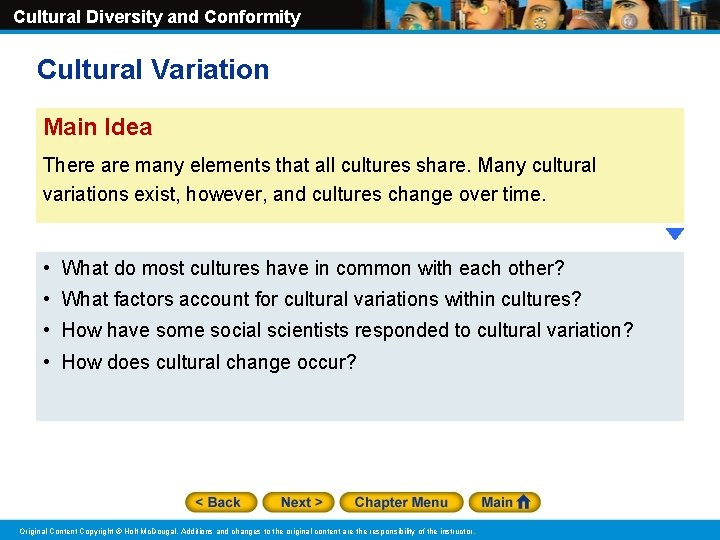Screen dimensions: 720x540
Task: Select bullet "What do most cultures have in common"
Action: pyautogui.click(x=312, y=268)
